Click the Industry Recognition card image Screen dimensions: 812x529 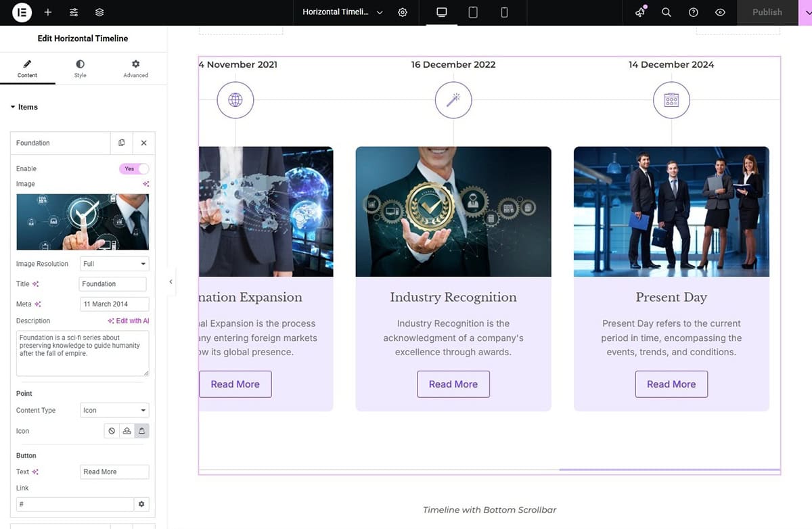pyautogui.click(x=453, y=212)
